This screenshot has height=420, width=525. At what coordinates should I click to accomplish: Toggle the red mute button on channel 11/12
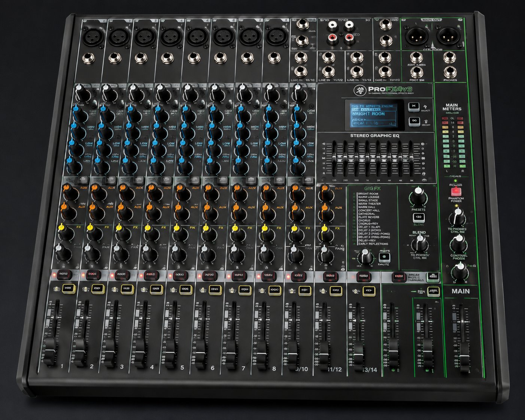click(331, 277)
